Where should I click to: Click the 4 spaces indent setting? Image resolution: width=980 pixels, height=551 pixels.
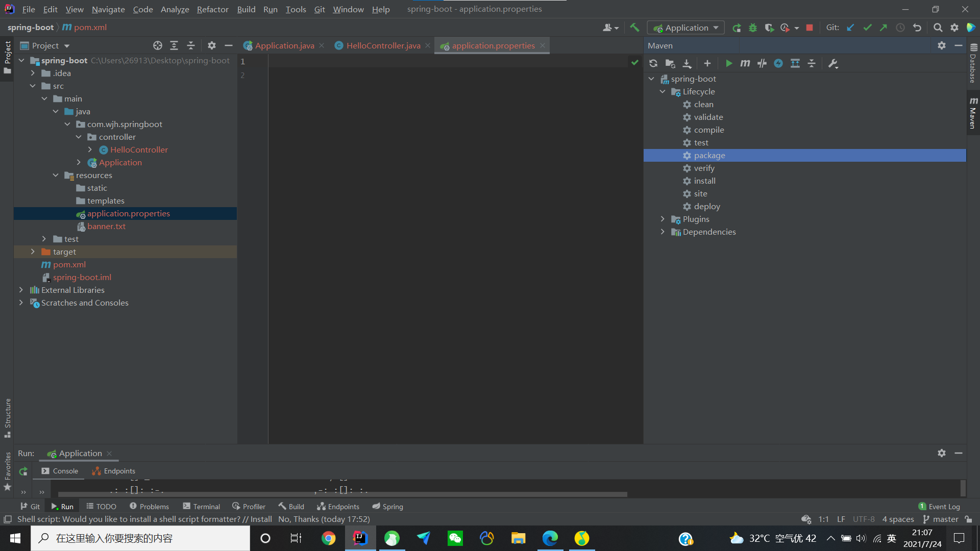click(898, 519)
